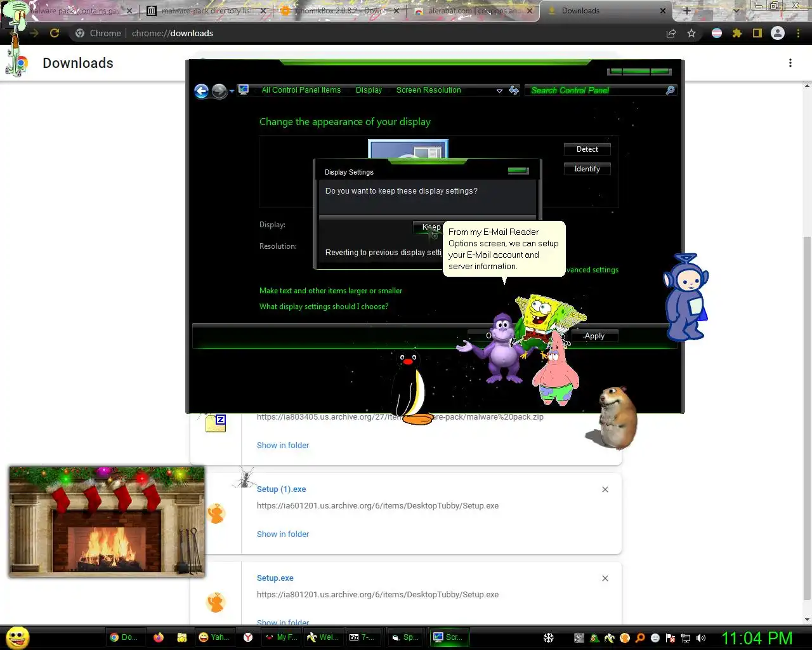The height and width of the screenshot is (650, 812).
Task: Click the volume speaker tray icon
Action: (701, 638)
